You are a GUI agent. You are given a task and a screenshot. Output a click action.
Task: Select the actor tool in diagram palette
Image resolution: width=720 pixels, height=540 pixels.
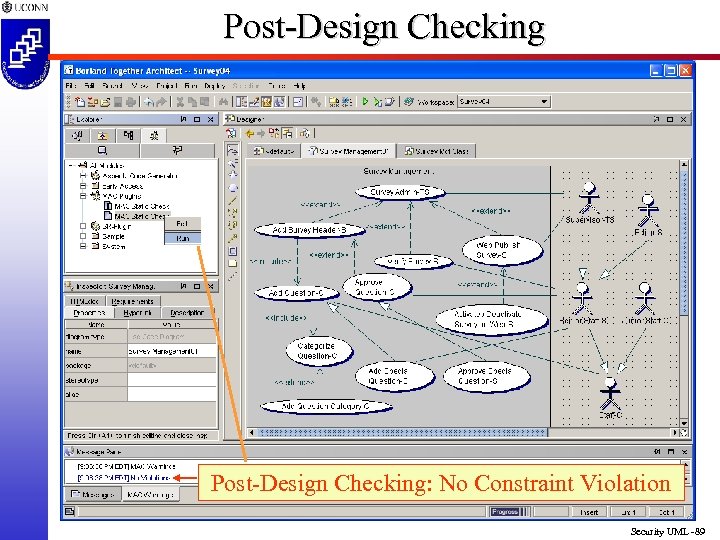click(232, 175)
